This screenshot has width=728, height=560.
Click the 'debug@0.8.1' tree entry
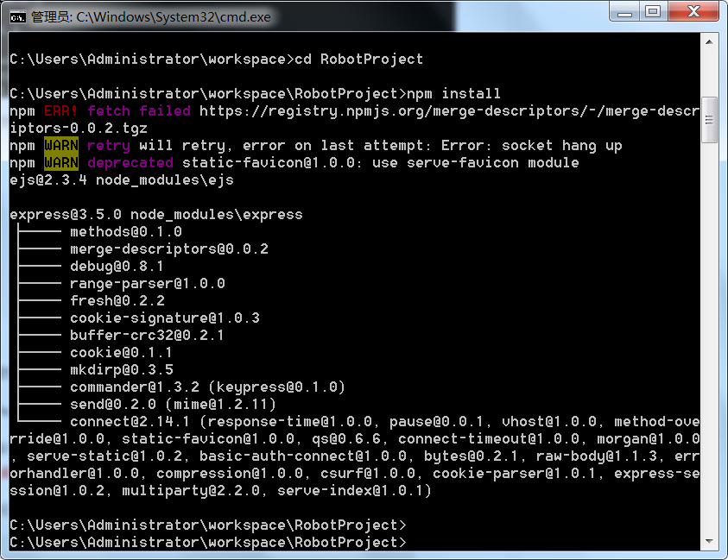click(117, 267)
